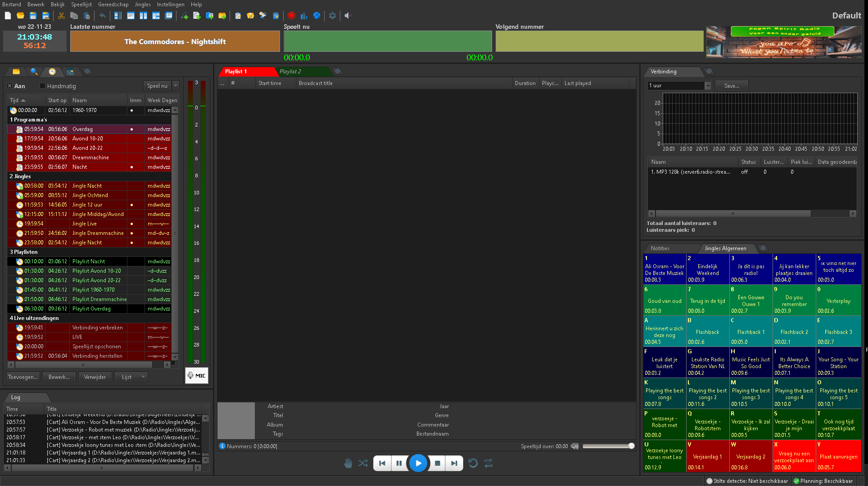Switch to the Playlist 2 tab
Image resolution: width=868 pixels, height=486 pixels.
point(290,72)
